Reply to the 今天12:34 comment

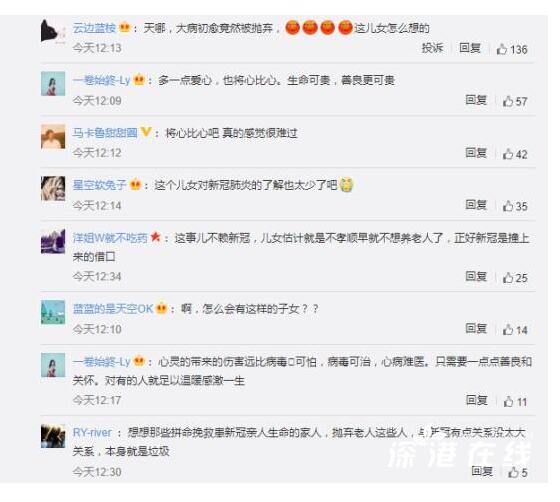pos(476,276)
